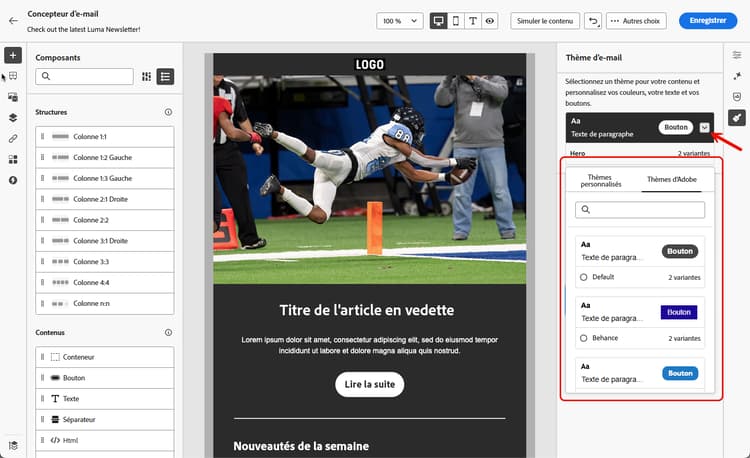This screenshot has height=458, width=750.
Task: Select the Texte content component
Action: tap(105, 399)
